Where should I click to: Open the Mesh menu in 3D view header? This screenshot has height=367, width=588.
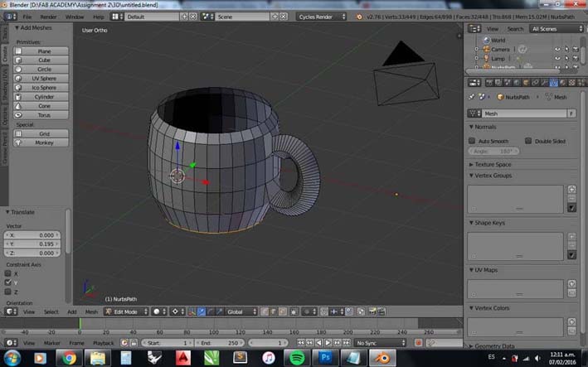[91, 311]
